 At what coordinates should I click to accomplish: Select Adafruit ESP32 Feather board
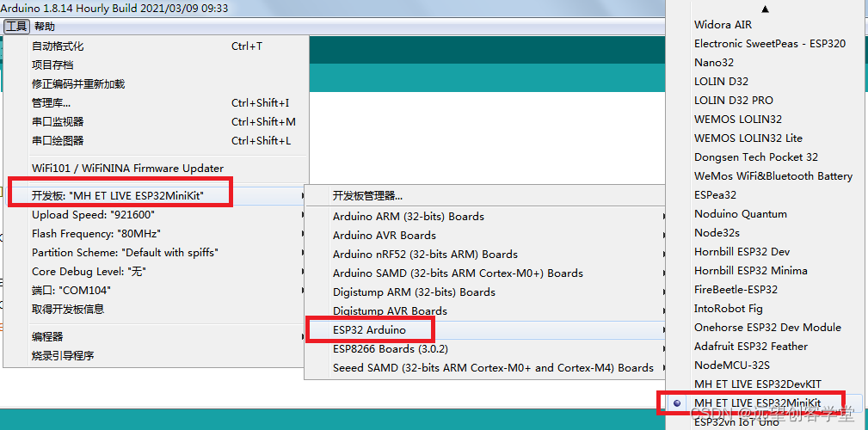(766, 346)
